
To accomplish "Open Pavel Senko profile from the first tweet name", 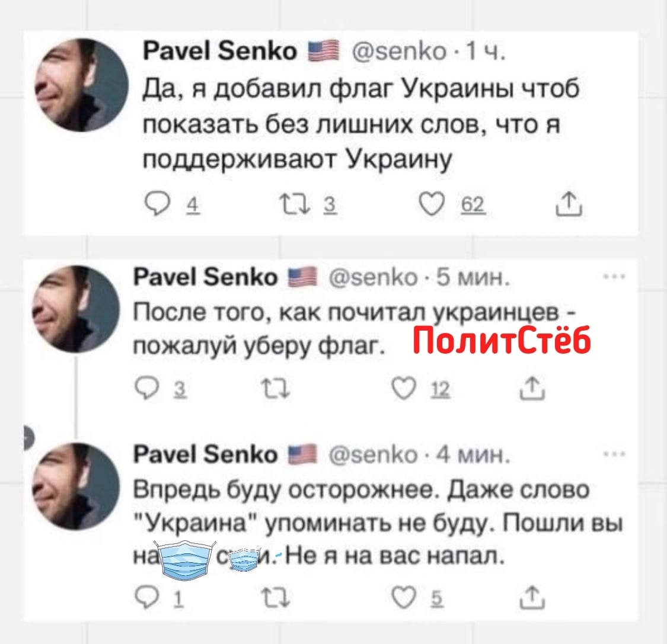I will [x=220, y=52].
